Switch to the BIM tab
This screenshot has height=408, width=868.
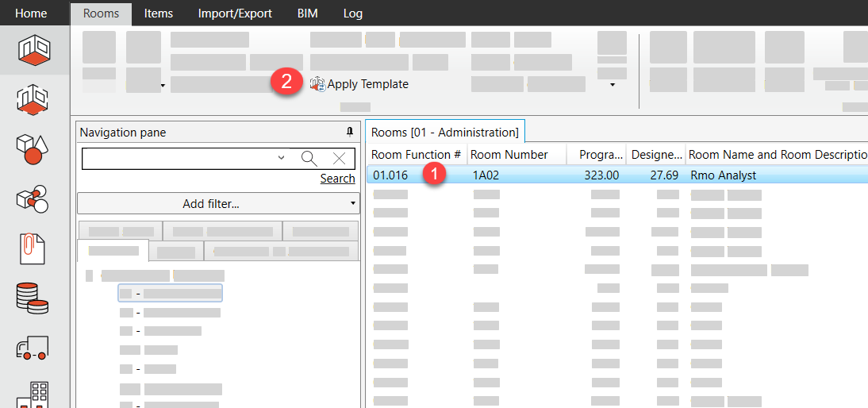308,13
